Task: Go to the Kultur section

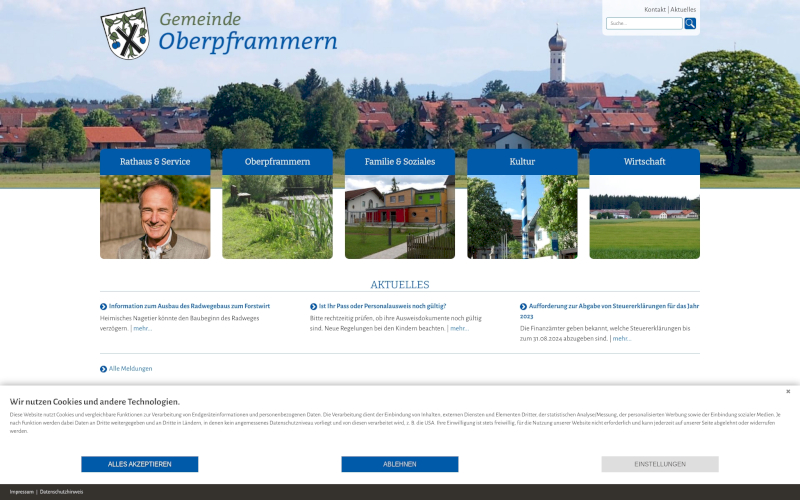Action: 522,162
